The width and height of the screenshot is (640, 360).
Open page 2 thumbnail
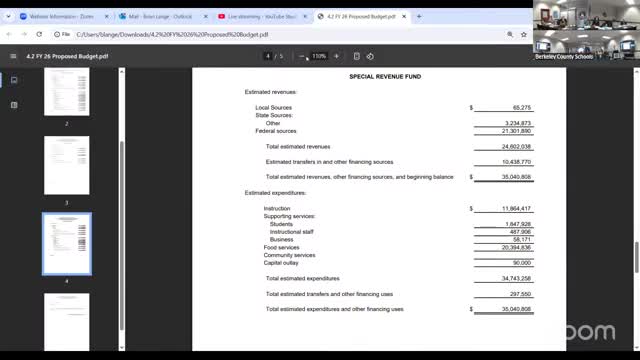point(67,92)
